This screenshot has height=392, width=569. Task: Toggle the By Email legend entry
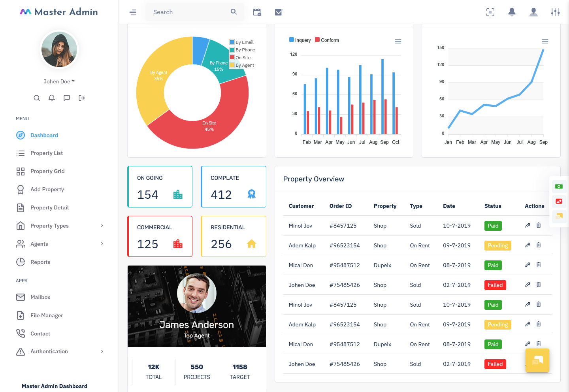pos(242,42)
